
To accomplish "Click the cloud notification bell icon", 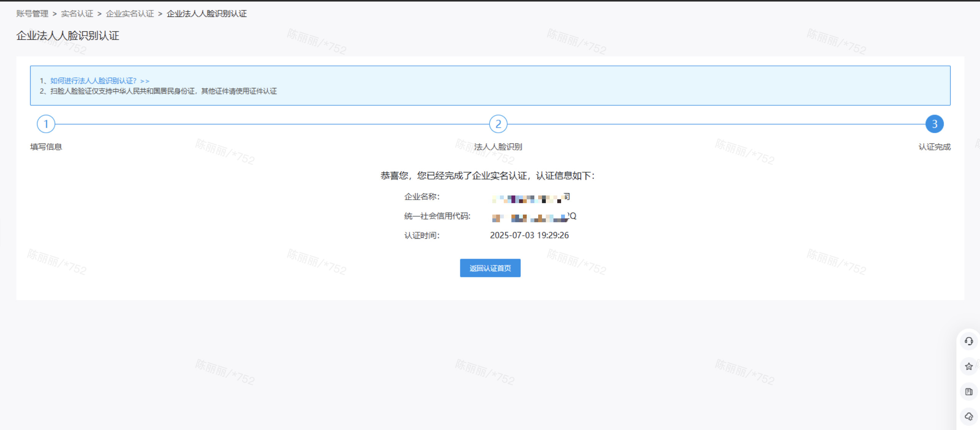I will point(968,416).
